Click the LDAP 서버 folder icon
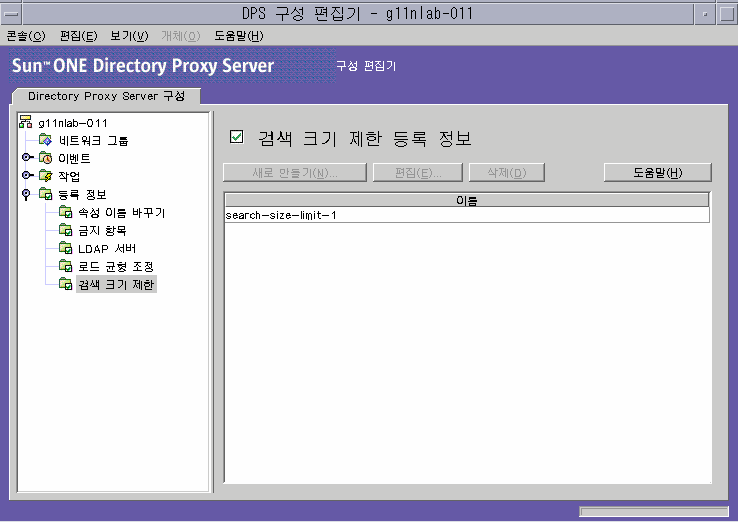The image size is (738, 522). (65, 248)
